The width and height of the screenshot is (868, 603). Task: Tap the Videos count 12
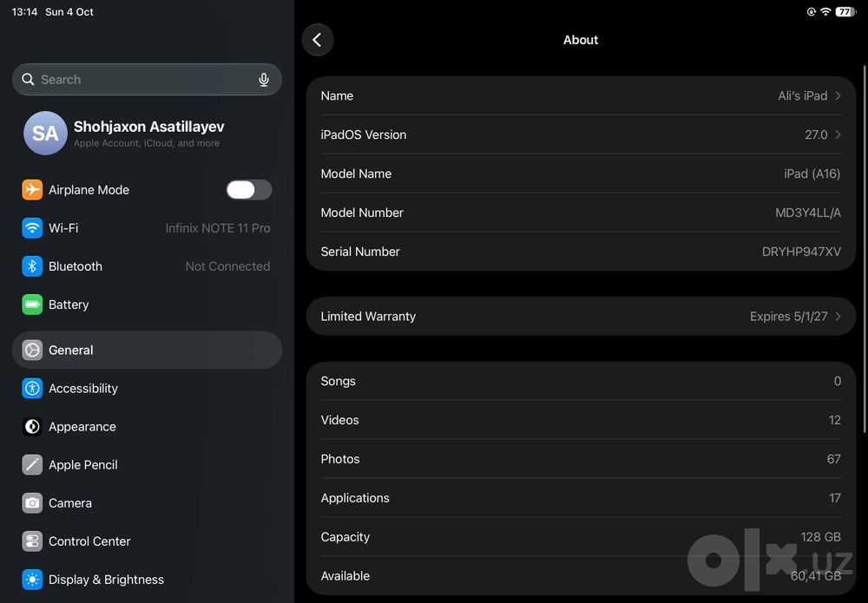coord(835,420)
